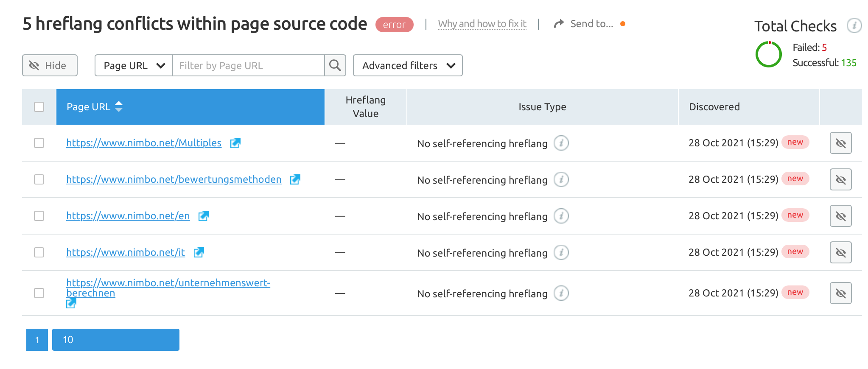Open the 10 per page selector
This screenshot has width=868, height=369.
coord(115,340)
